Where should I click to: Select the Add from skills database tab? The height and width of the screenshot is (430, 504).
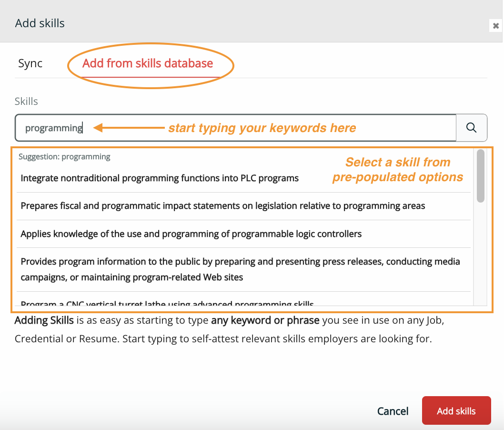click(x=148, y=63)
